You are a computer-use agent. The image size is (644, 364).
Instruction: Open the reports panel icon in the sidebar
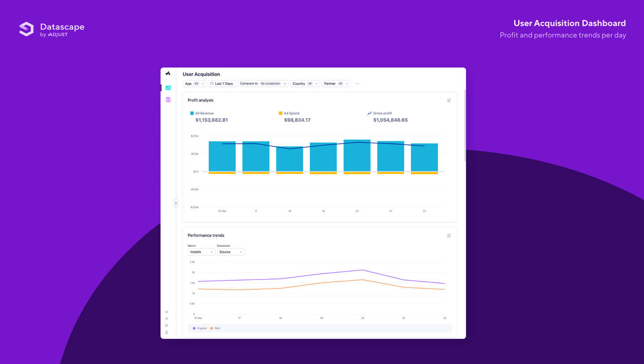click(168, 99)
